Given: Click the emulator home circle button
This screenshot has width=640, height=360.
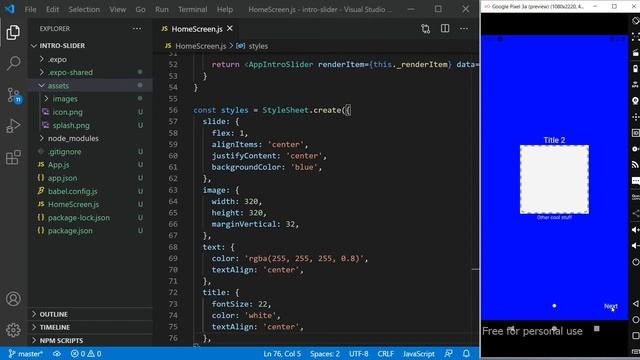Looking at the screenshot, I should pos(635,320).
